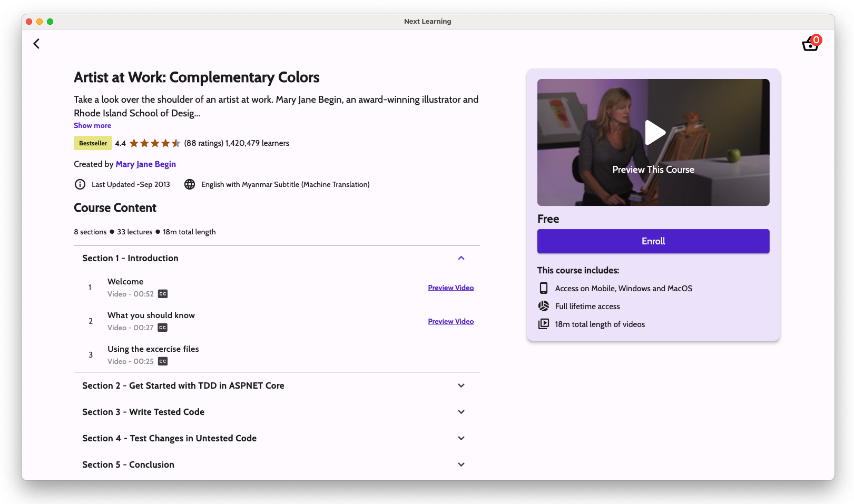Click the back arrow icon

coord(36,44)
